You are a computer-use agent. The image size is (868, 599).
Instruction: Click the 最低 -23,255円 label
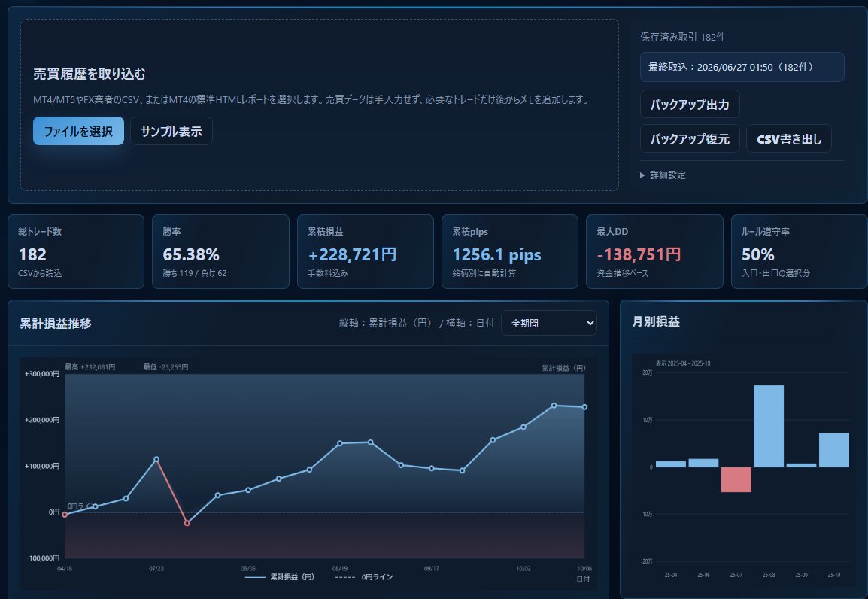point(165,367)
